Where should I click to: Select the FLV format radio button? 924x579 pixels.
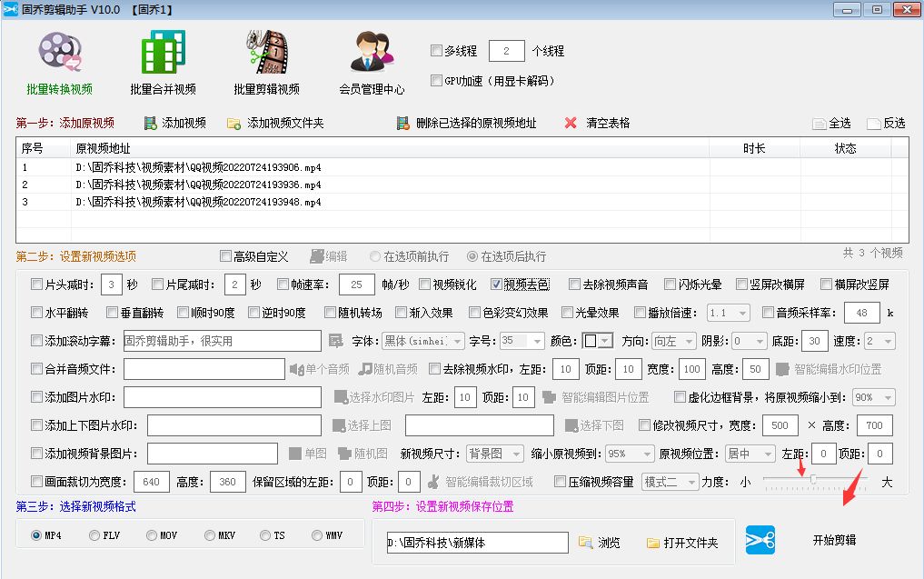coord(94,535)
